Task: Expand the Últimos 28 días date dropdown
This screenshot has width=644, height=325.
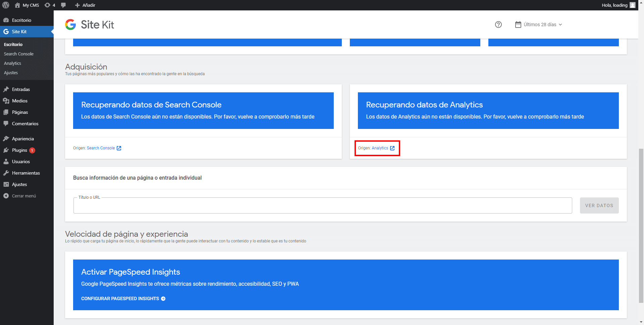Action: tap(539, 25)
